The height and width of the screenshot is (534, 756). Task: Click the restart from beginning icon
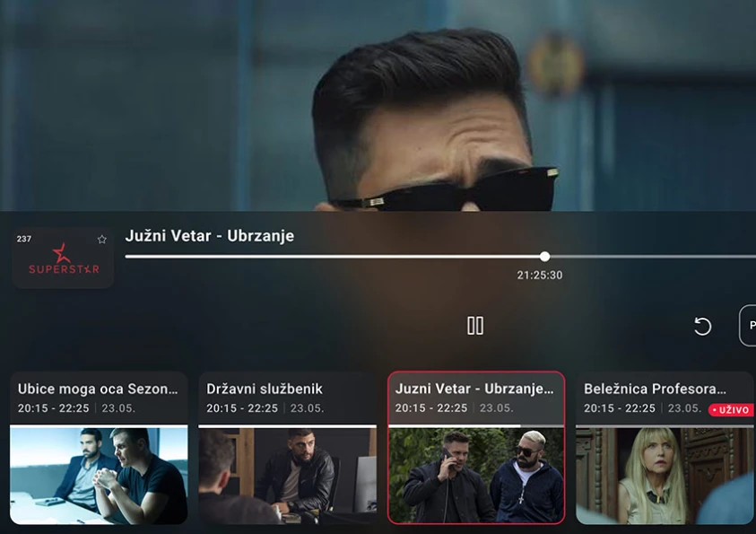click(703, 327)
